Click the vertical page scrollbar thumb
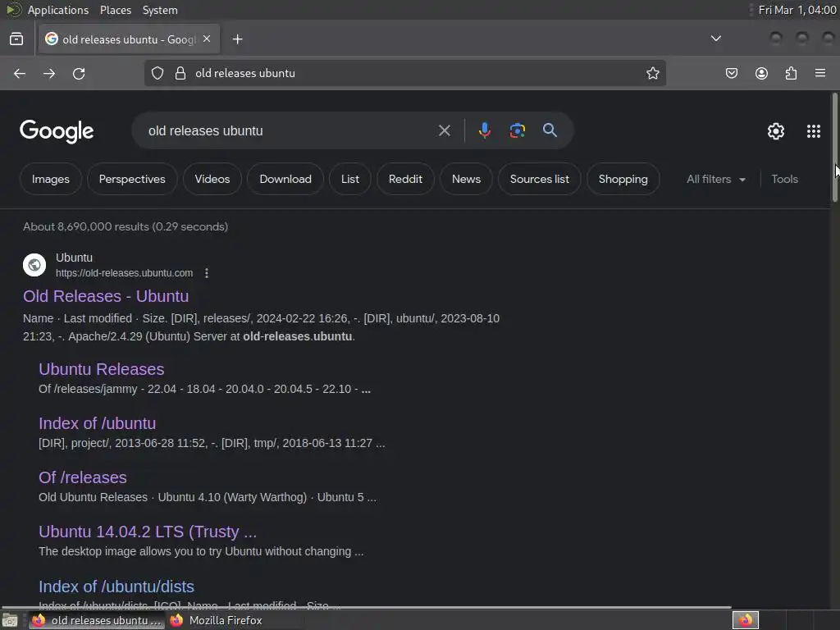840x630 pixels. click(x=834, y=148)
